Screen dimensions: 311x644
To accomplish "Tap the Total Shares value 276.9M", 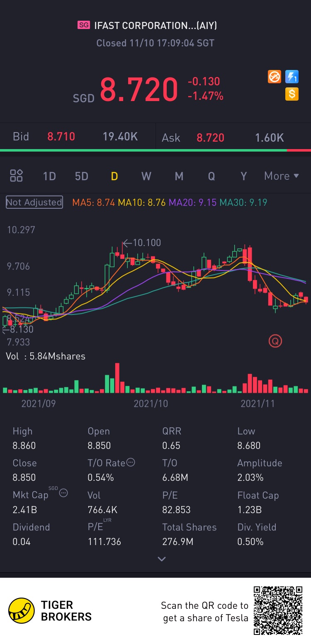I will point(177,542).
